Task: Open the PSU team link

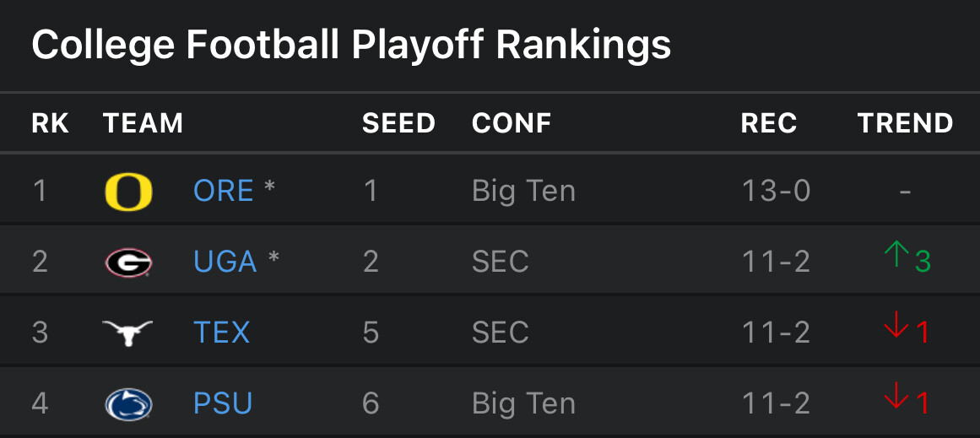Action: [223, 403]
